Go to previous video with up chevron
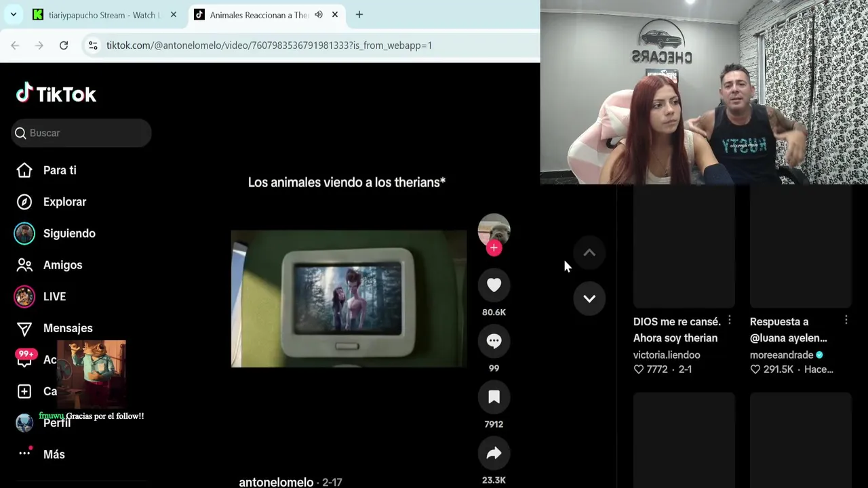Viewport: 868px width, 488px height. click(x=589, y=253)
